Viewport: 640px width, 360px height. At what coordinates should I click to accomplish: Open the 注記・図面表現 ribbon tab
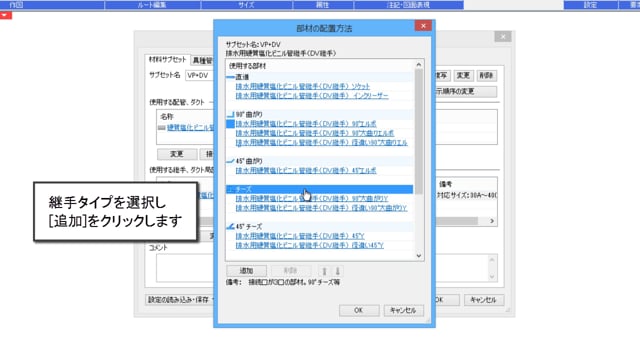409,5
